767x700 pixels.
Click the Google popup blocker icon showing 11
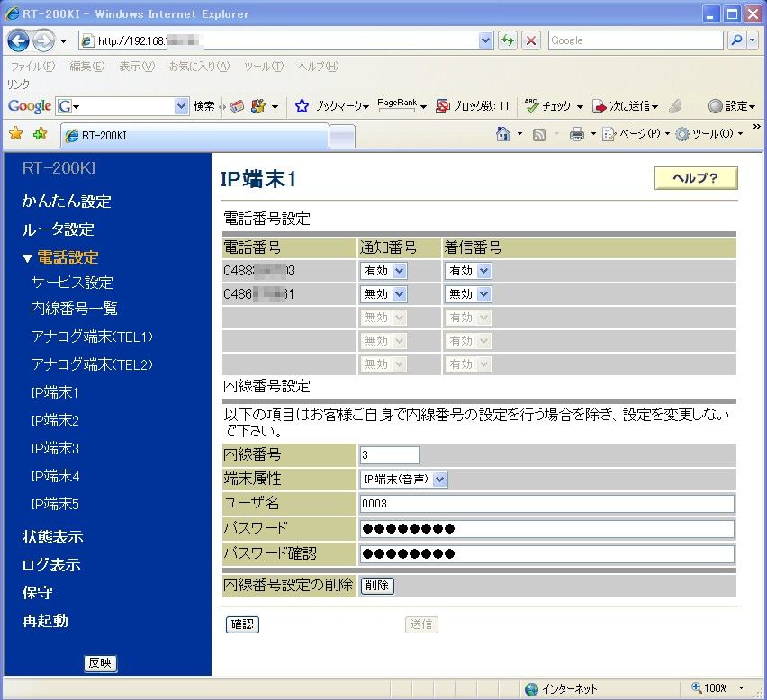coord(444,106)
